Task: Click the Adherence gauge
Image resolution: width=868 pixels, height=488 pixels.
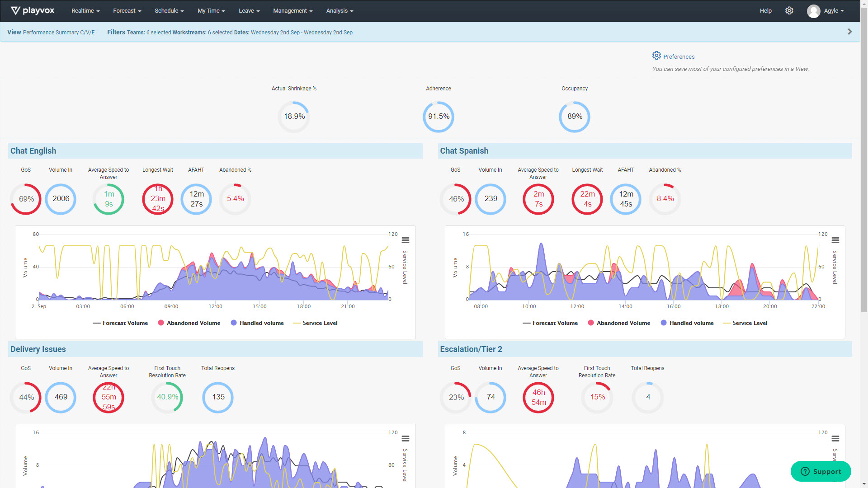Action: pos(438,117)
